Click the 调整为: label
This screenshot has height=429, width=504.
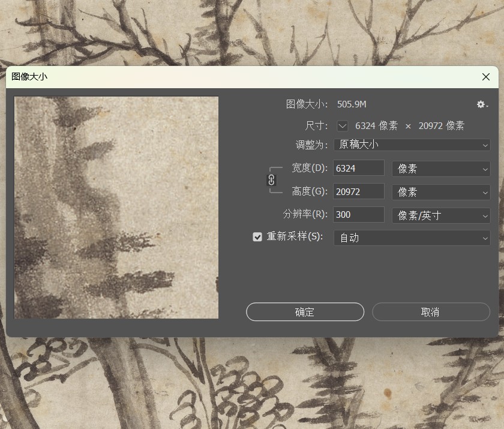point(311,145)
